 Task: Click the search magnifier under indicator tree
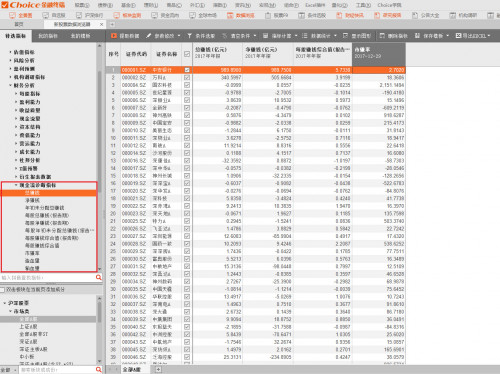[99, 277]
